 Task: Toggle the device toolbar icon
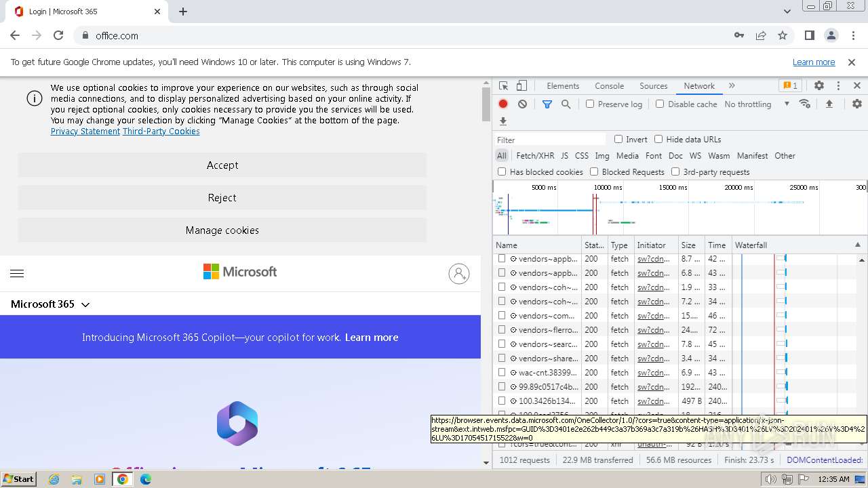point(521,86)
